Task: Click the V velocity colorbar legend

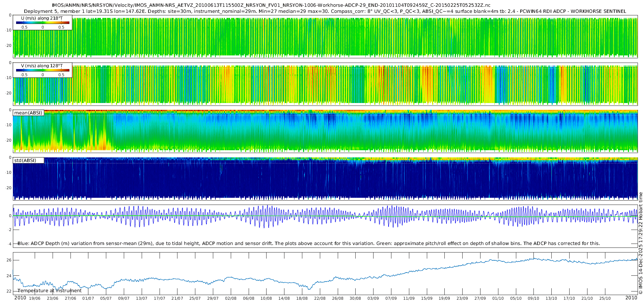Action: point(42,70)
